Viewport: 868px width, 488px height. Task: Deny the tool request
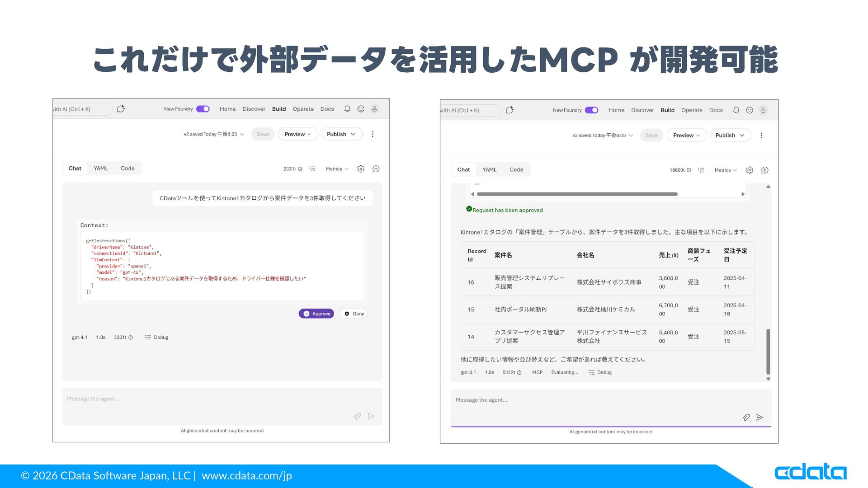(x=354, y=314)
